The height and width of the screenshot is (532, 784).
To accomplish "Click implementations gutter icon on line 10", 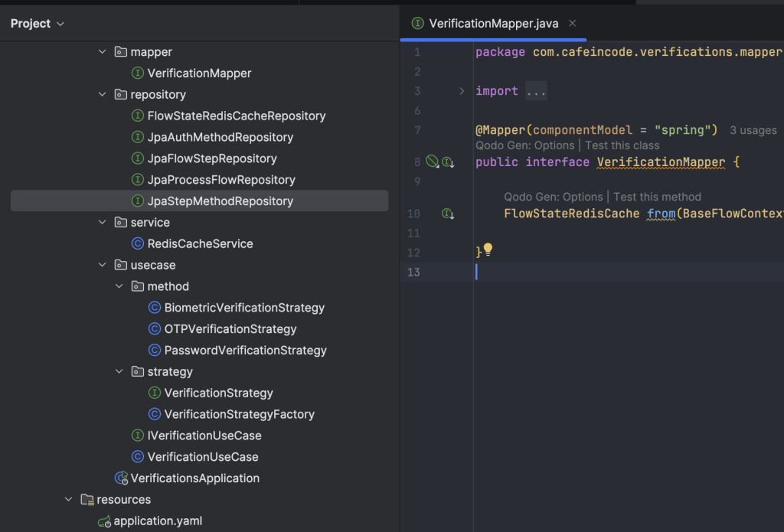I will coord(448,214).
